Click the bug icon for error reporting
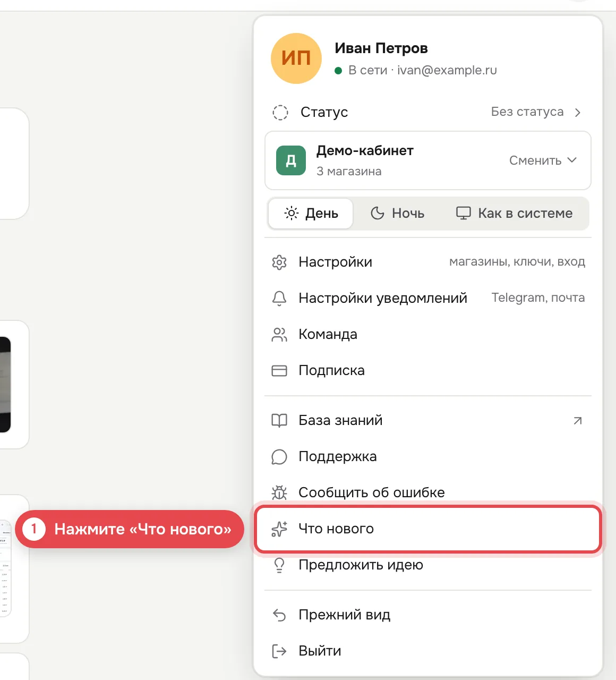The image size is (616, 680). 279,492
